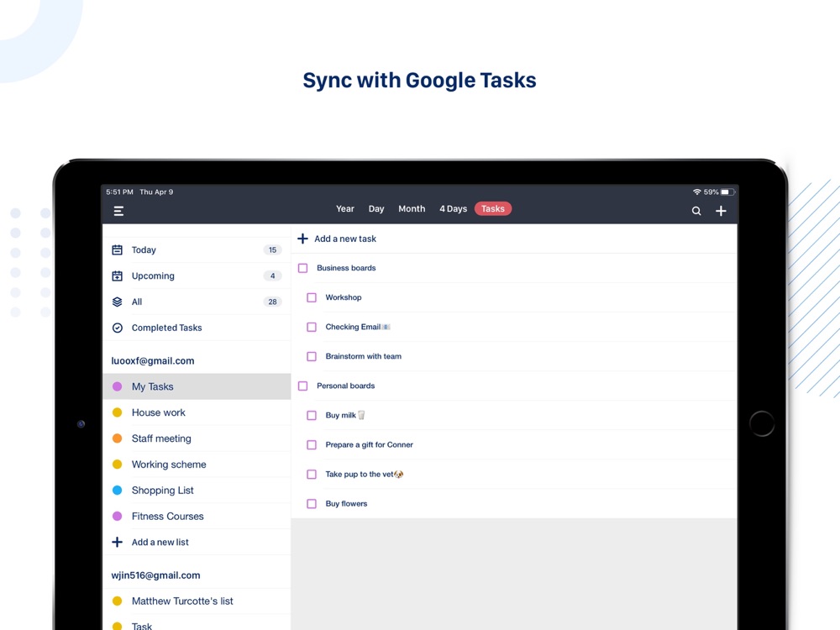The width and height of the screenshot is (840, 630).
Task: Tap the plus icon in top bar
Action: [721, 211]
